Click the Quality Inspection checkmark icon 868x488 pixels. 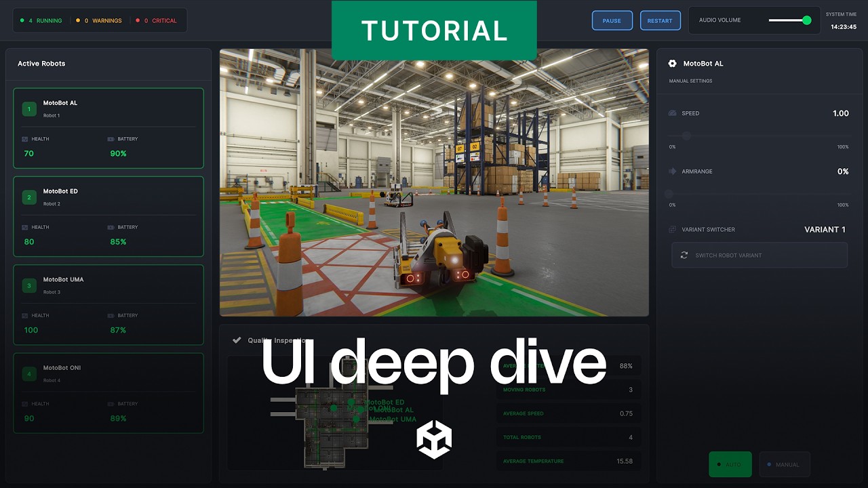pyautogui.click(x=237, y=340)
